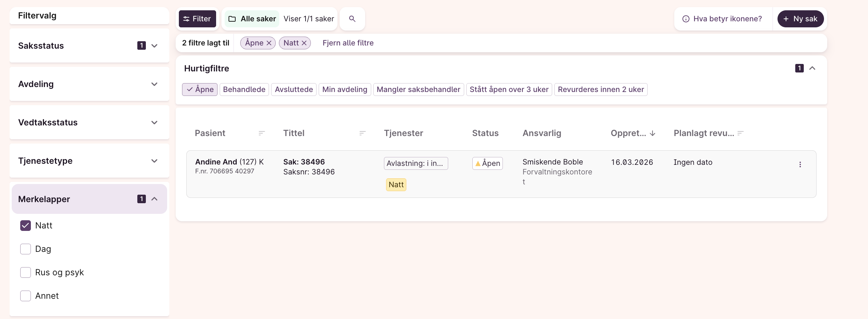Sort by Opprettet arrow icon

click(652, 133)
